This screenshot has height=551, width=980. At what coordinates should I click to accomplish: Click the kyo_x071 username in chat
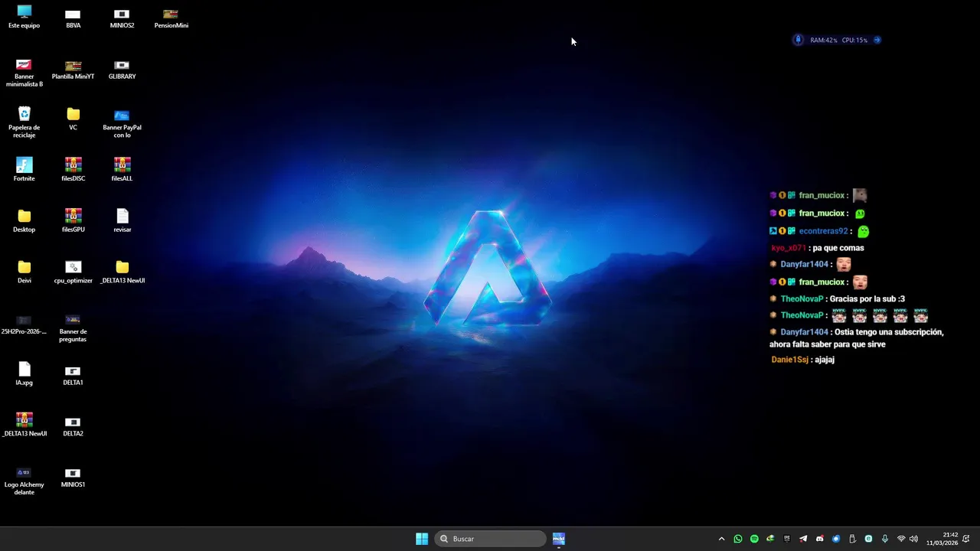click(x=789, y=248)
